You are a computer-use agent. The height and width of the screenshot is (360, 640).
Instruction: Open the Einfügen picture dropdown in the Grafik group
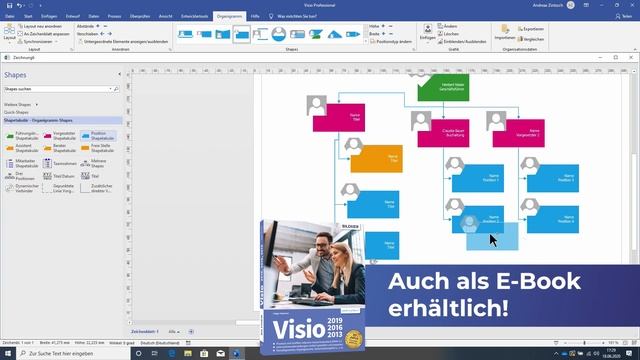(x=428, y=34)
